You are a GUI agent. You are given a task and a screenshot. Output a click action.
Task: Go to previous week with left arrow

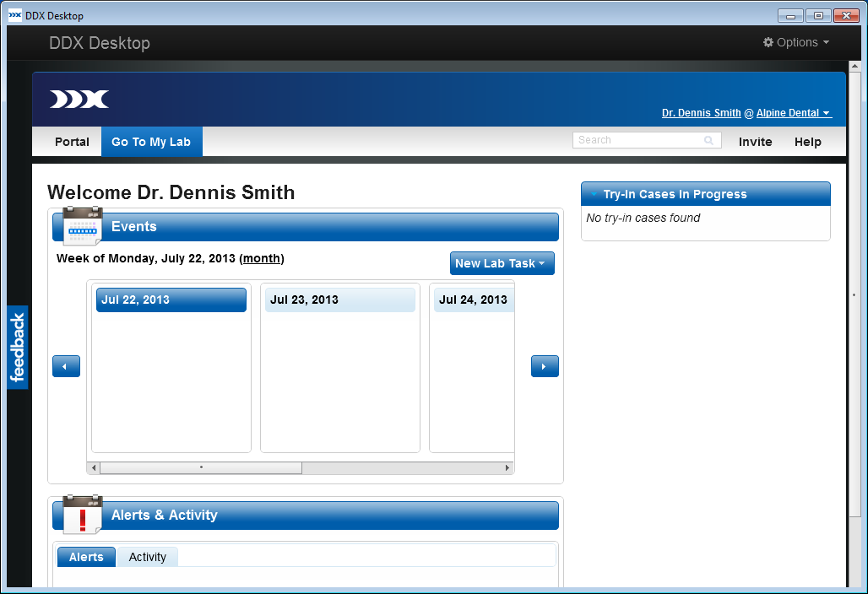pos(66,366)
